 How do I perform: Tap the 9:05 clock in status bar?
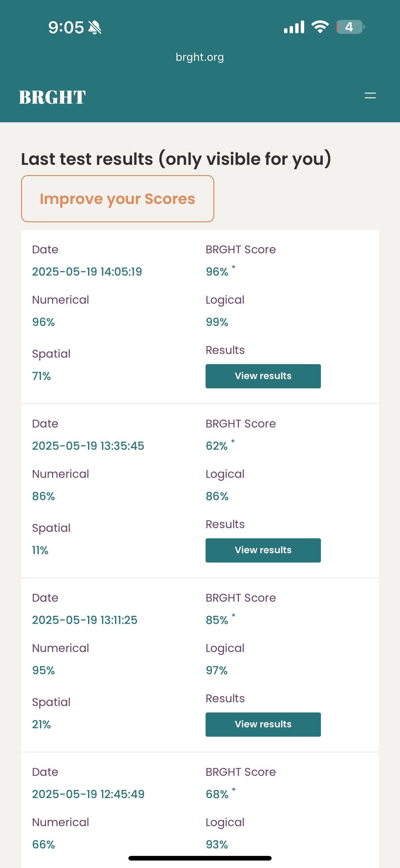(66, 27)
